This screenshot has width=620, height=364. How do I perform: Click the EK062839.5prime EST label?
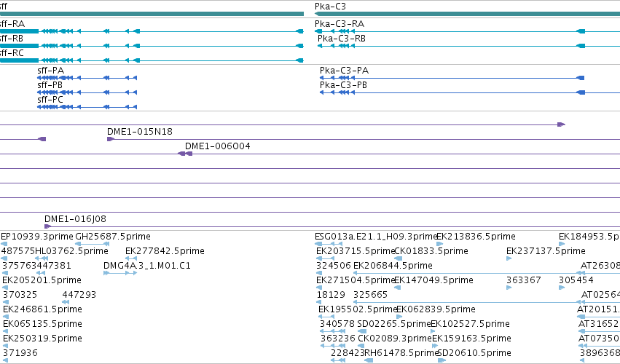click(436, 309)
